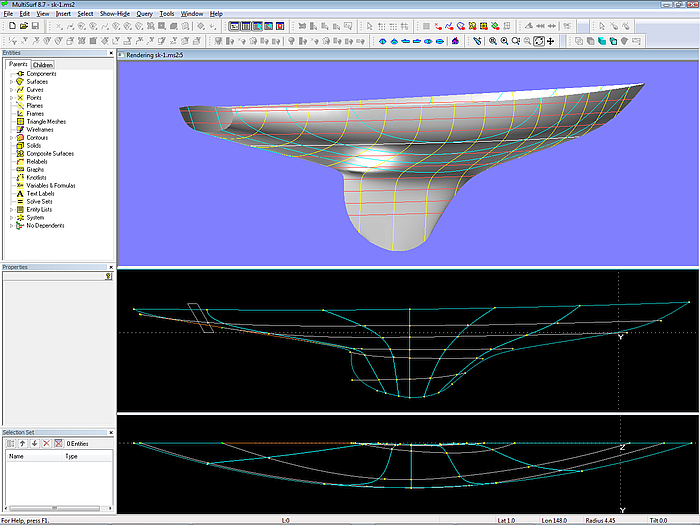The width and height of the screenshot is (700, 525).
Task: Clear the selection set with X icon
Action: tap(46, 443)
